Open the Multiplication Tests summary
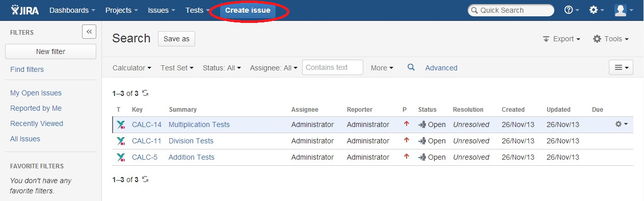This screenshot has width=644, height=201. [199, 124]
